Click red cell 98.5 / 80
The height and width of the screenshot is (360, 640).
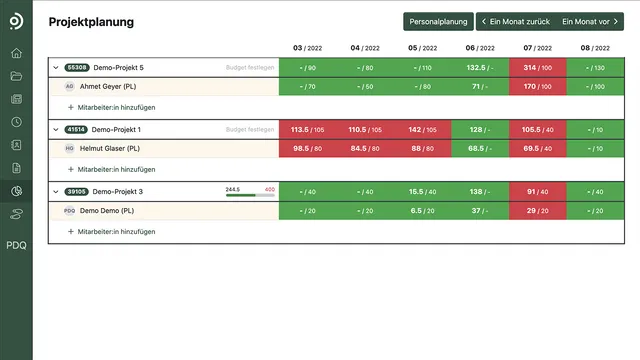click(307, 149)
